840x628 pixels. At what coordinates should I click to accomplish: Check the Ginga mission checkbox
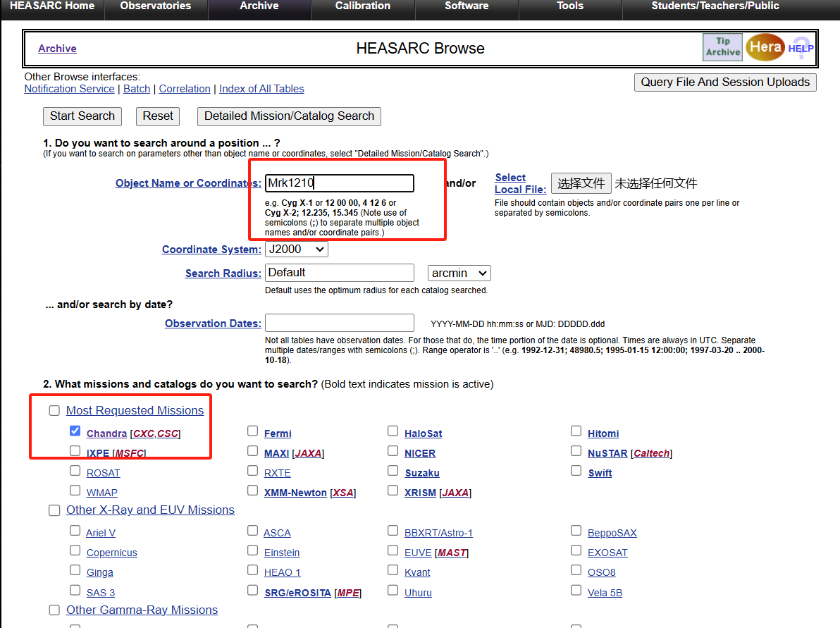(75, 570)
